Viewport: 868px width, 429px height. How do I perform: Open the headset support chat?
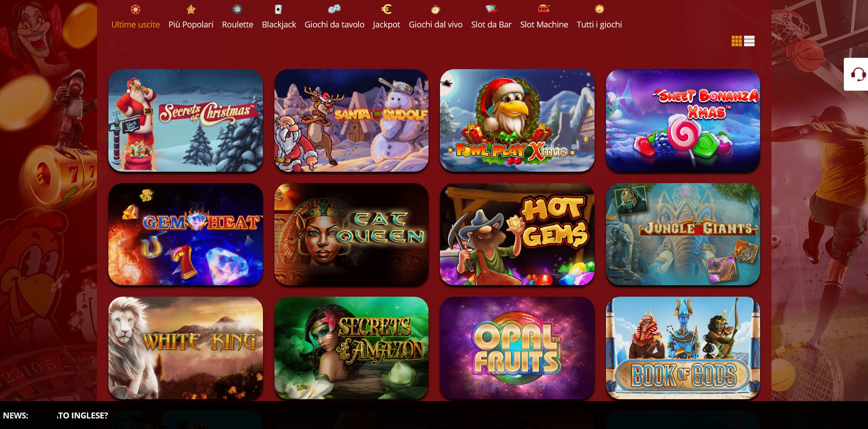(857, 74)
